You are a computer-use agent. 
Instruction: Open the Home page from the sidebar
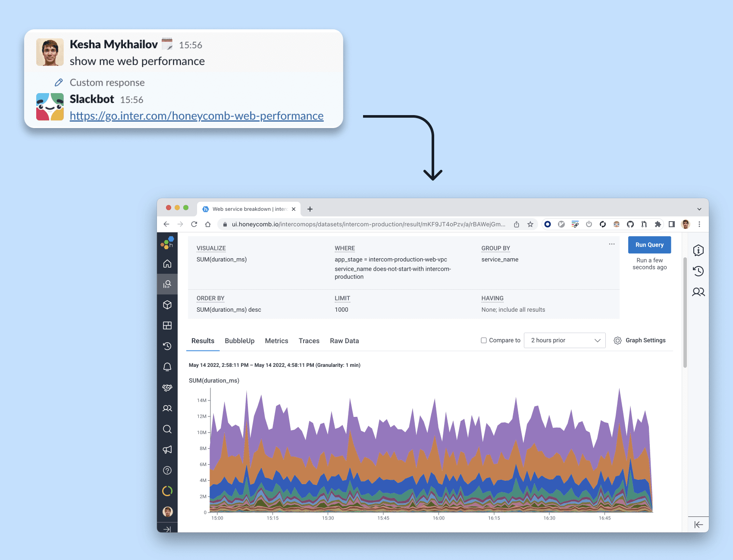click(167, 263)
